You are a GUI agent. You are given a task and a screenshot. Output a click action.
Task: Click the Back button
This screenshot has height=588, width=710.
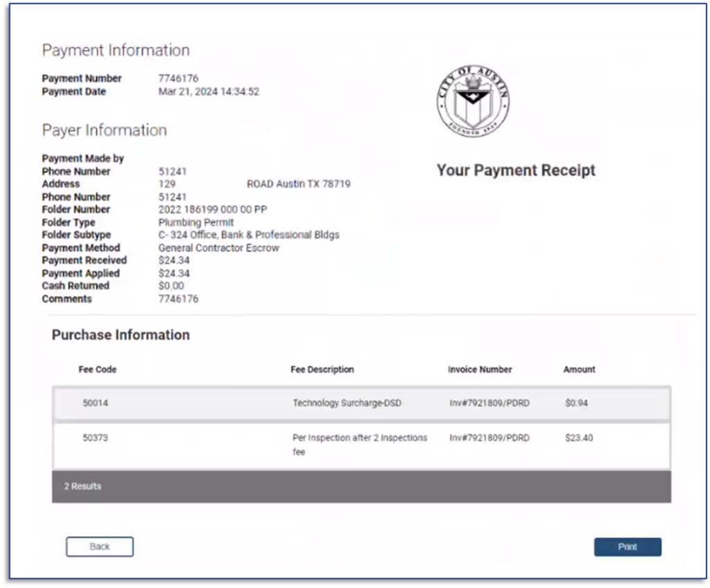pyautogui.click(x=99, y=546)
